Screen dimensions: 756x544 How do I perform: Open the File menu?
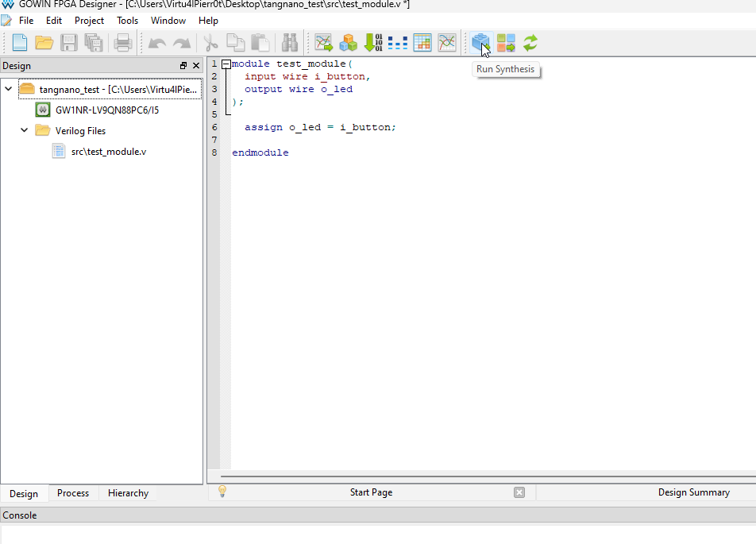[x=26, y=21]
